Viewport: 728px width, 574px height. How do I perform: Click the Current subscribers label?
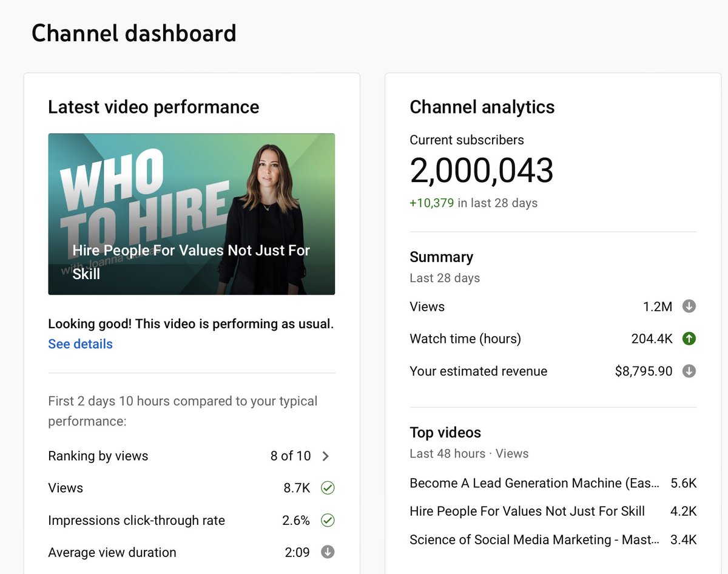click(467, 140)
